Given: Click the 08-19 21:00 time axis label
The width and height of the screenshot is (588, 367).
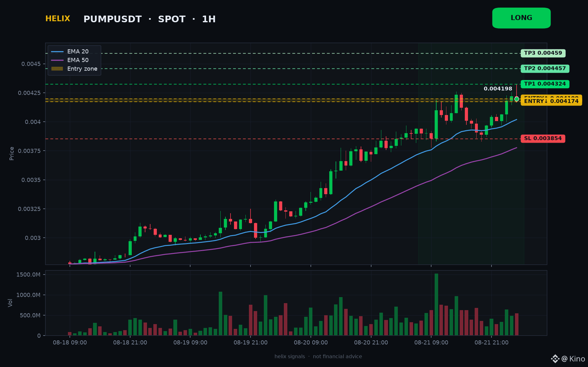Looking at the screenshot, I should pos(251,343).
